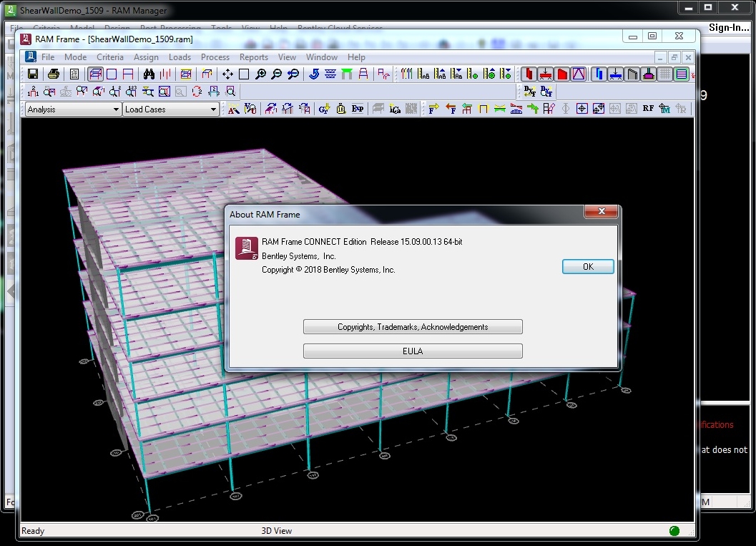756x546 pixels.
Task: Select the elevation view frame icon
Action: coord(128,74)
